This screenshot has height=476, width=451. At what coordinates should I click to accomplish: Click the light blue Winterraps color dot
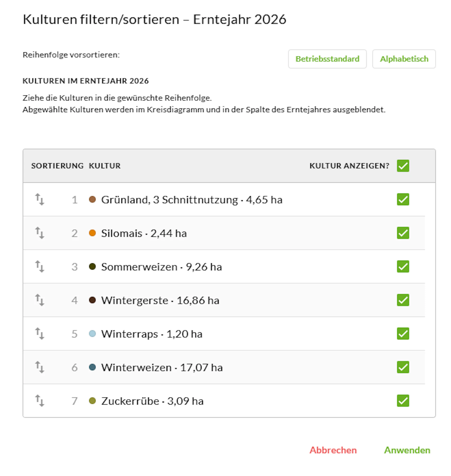(x=92, y=334)
